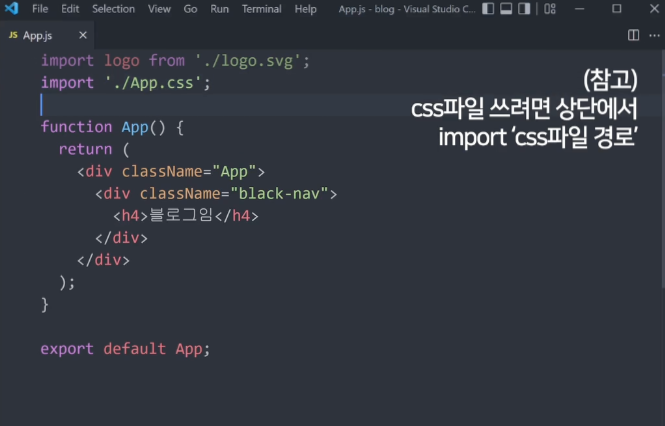Screen dimensions: 665x426
Task: Place cursor in './logo.svg' string
Action: (247, 61)
